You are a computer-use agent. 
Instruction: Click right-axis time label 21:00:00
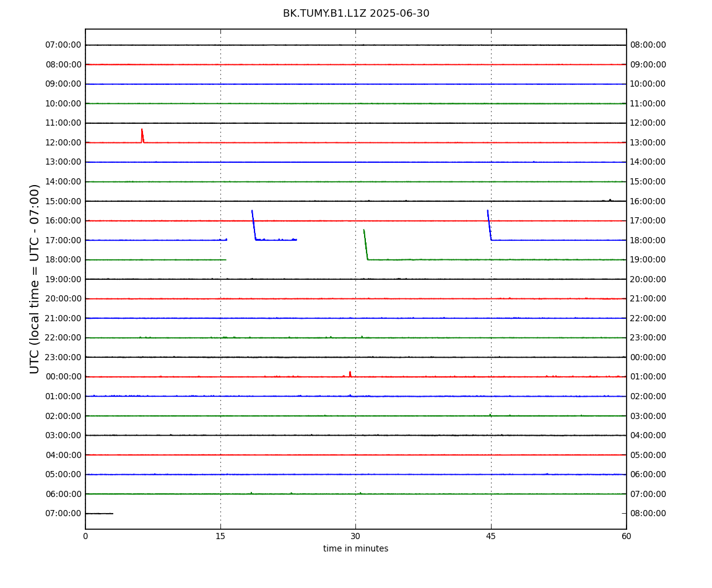(x=648, y=299)
